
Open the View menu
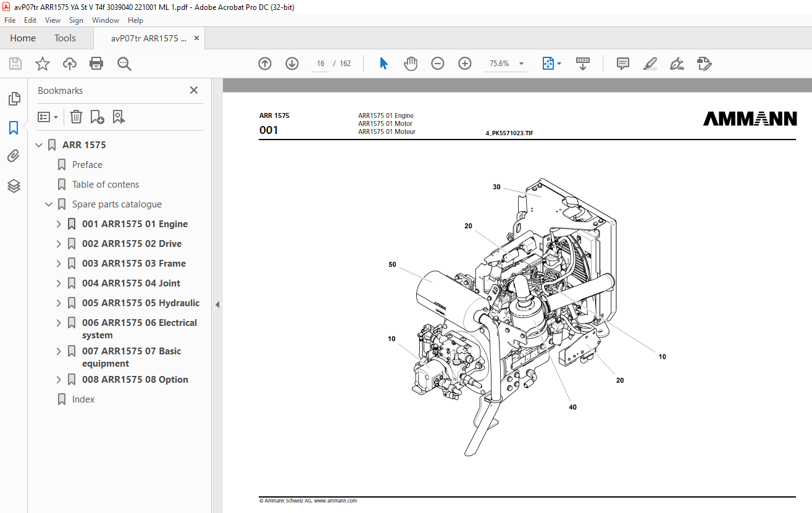[x=52, y=20]
